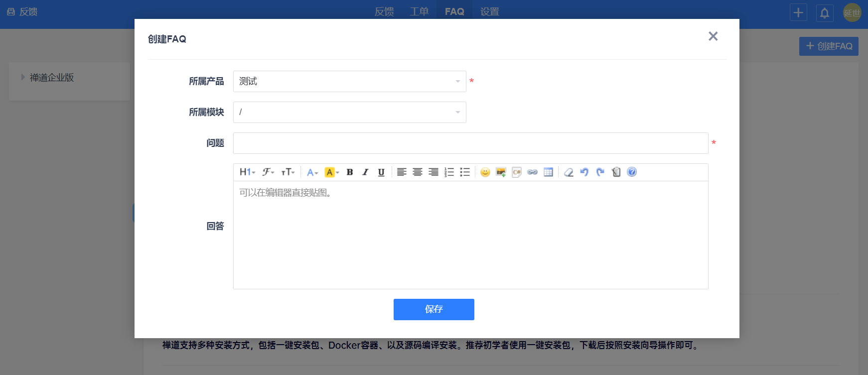The height and width of the screenshot is (375, 868).
Task: Open the font size dropdown
Action: coord(288,172)
